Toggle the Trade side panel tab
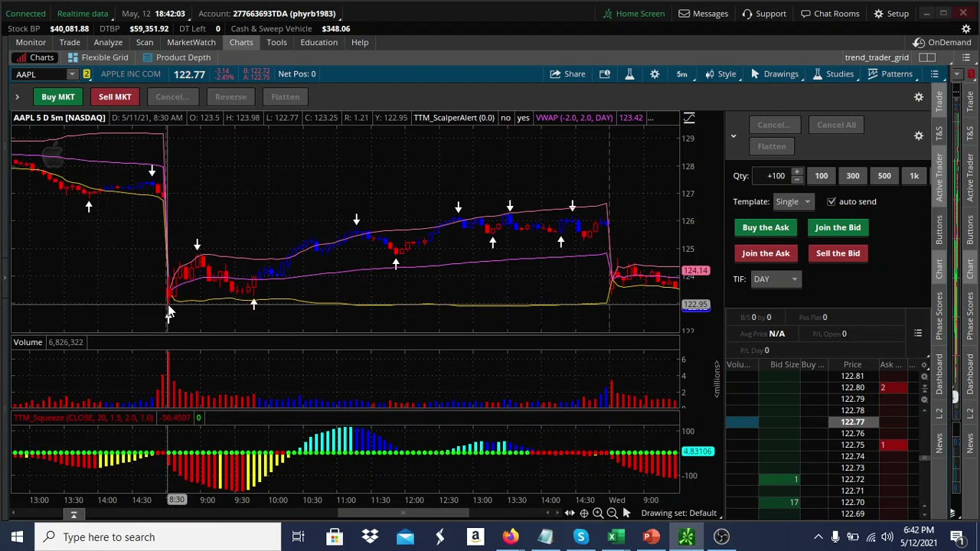 point(939,99)
